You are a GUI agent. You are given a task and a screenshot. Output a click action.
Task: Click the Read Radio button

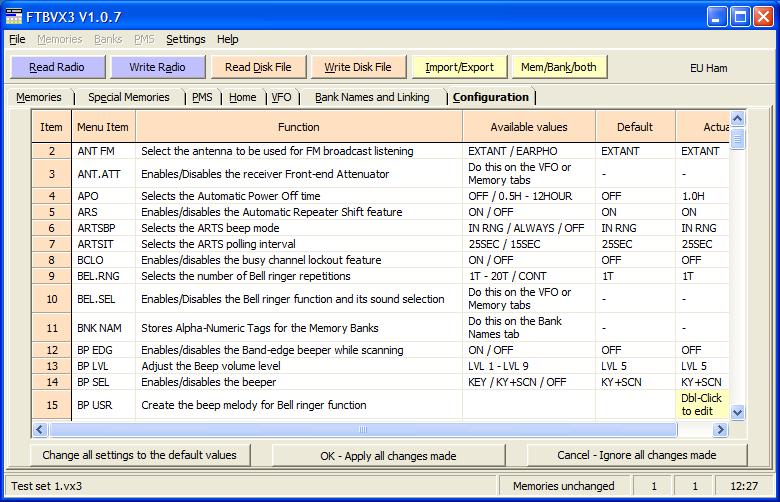click(57, 67)
